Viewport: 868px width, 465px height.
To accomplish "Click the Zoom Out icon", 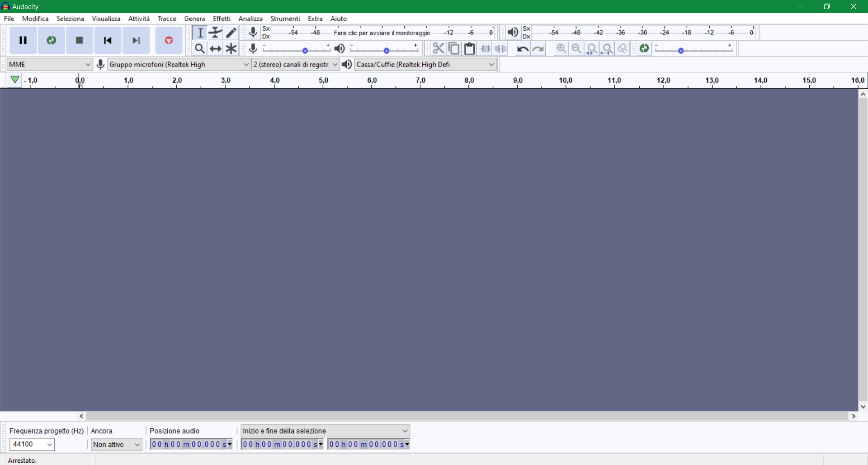I will point(576,48).
